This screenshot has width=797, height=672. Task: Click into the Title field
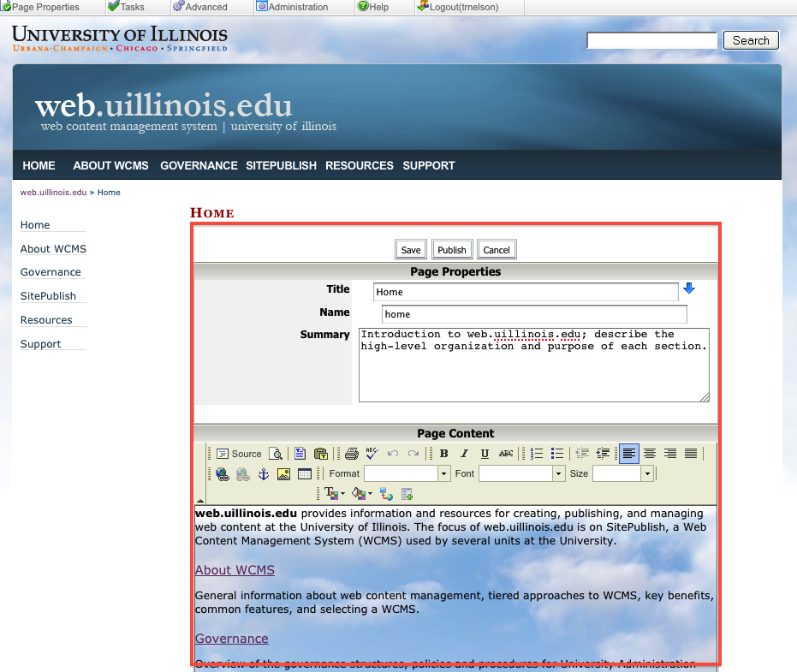526,292
